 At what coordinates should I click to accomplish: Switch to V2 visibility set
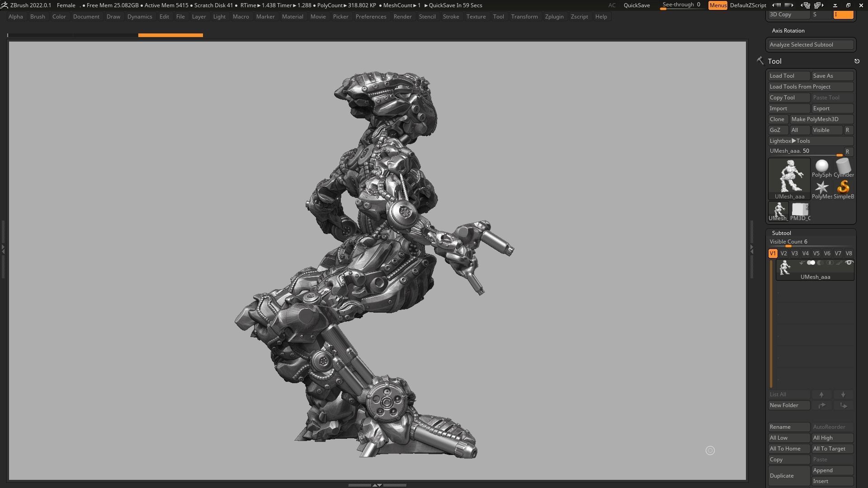pos(783,253)
